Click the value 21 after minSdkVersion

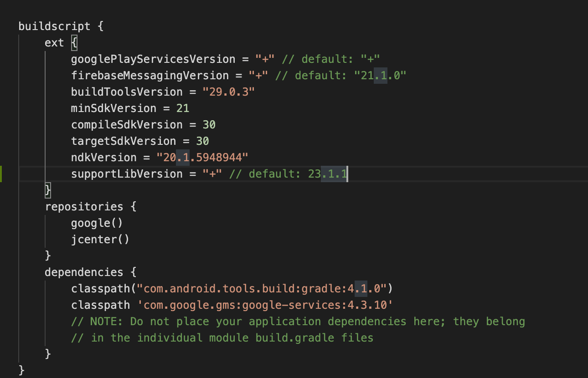pyautogui.click(x=183, y=108)
